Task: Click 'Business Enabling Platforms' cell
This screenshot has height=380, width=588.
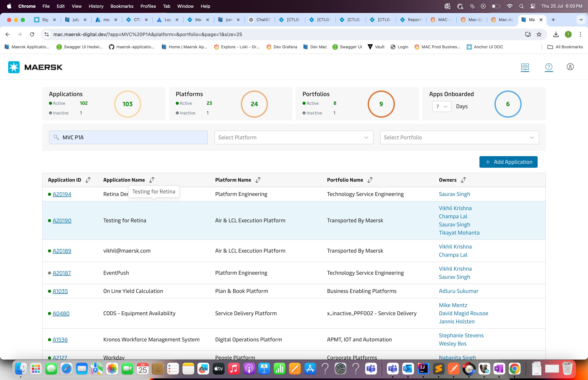Action: tap(362, 291)
